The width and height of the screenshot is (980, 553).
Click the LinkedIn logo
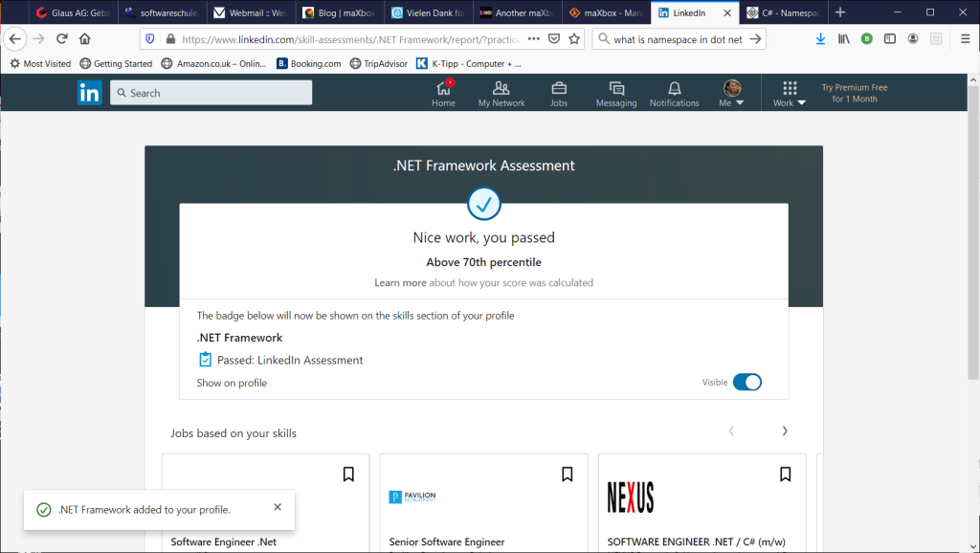pos(90,93)
